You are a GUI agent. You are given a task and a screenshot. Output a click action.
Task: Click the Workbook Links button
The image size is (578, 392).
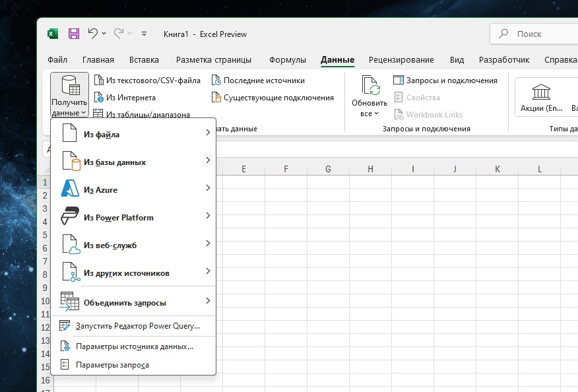428,115
